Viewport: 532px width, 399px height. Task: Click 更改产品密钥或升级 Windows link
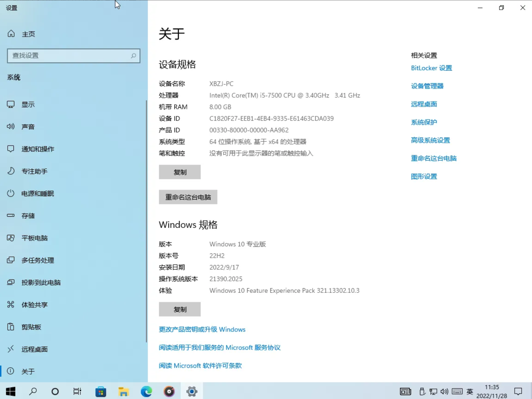tap(202, 329)
